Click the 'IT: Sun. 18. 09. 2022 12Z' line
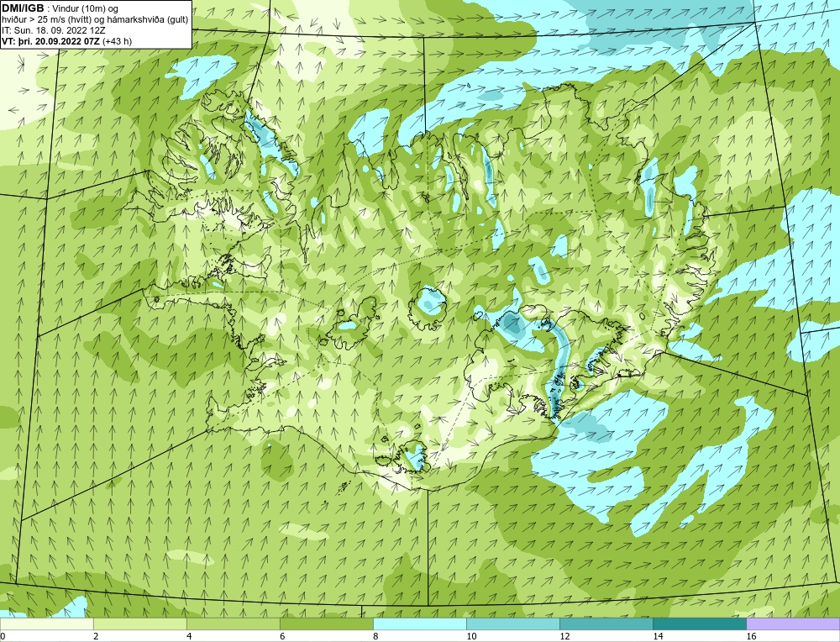 [53, 30]
